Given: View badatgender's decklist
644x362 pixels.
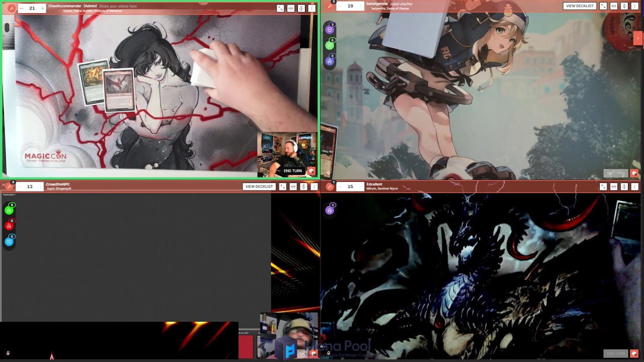Looking at the screenshot, I should point(580,6).
